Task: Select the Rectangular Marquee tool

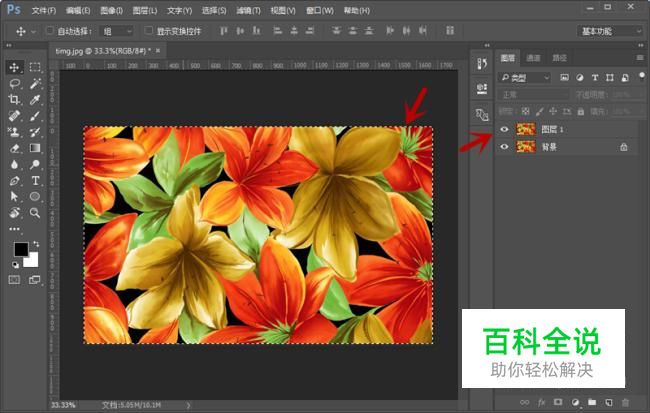Action: tap(35, 67)
